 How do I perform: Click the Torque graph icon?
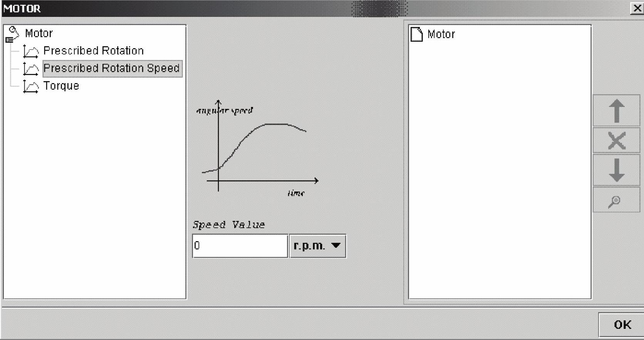click(x=30, y=86)
